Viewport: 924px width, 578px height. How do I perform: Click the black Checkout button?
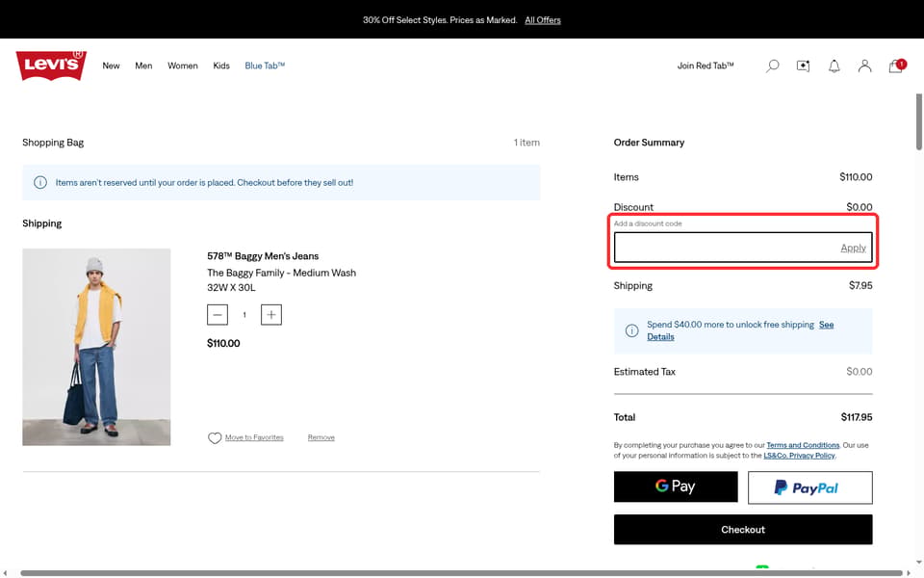pyautogui.click(x=743, y=530)
